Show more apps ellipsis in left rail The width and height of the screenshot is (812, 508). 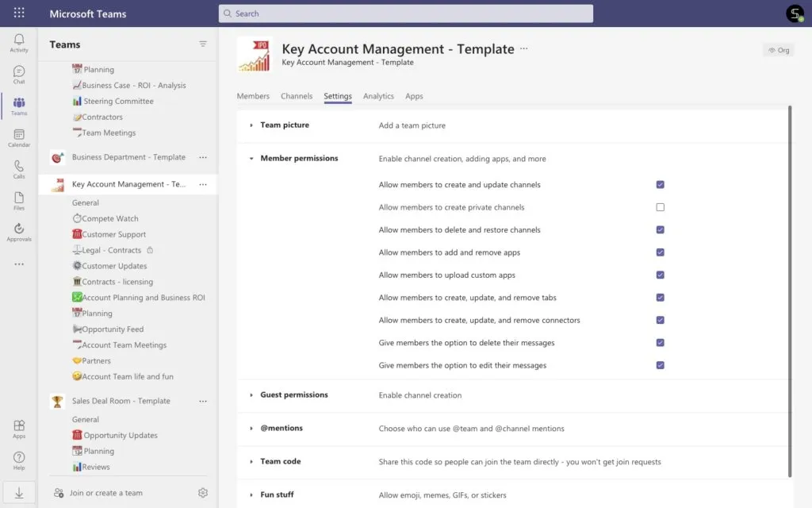click(x=19, y=264)
